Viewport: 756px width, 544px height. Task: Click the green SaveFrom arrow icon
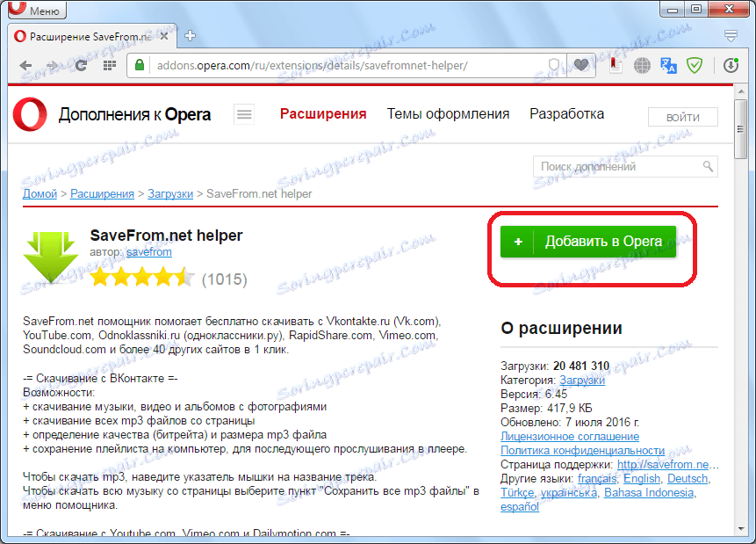[x=51, y=257]
